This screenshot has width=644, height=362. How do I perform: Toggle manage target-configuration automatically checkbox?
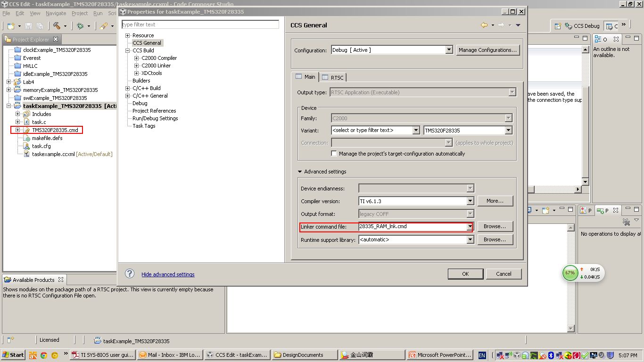334,154
